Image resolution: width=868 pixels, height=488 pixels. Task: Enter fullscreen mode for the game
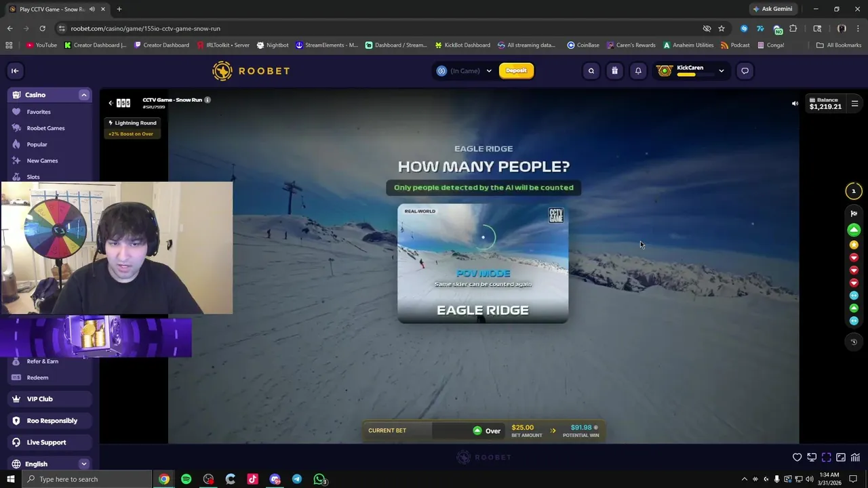pos(826,457)
